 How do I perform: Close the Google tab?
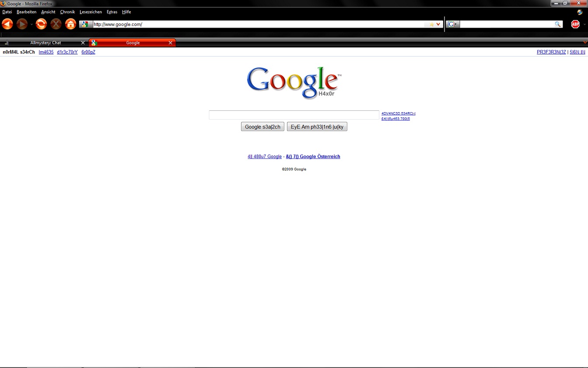click(171, 43)
